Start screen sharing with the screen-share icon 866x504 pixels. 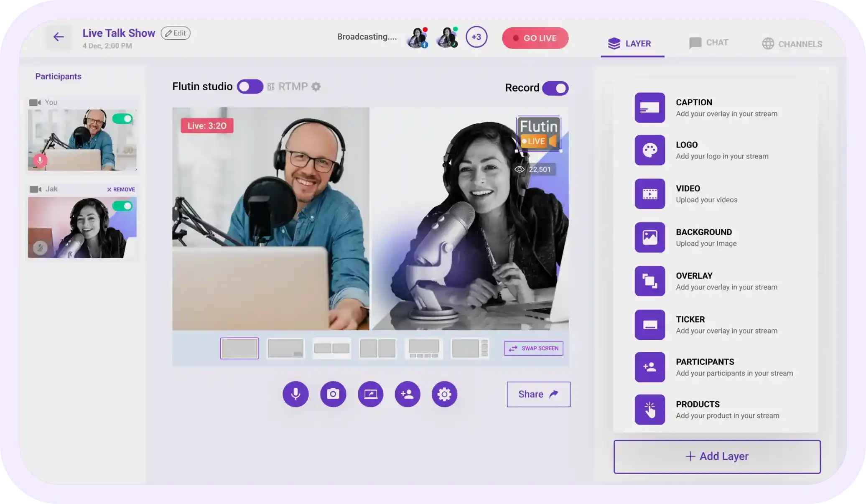pos(370,394)
